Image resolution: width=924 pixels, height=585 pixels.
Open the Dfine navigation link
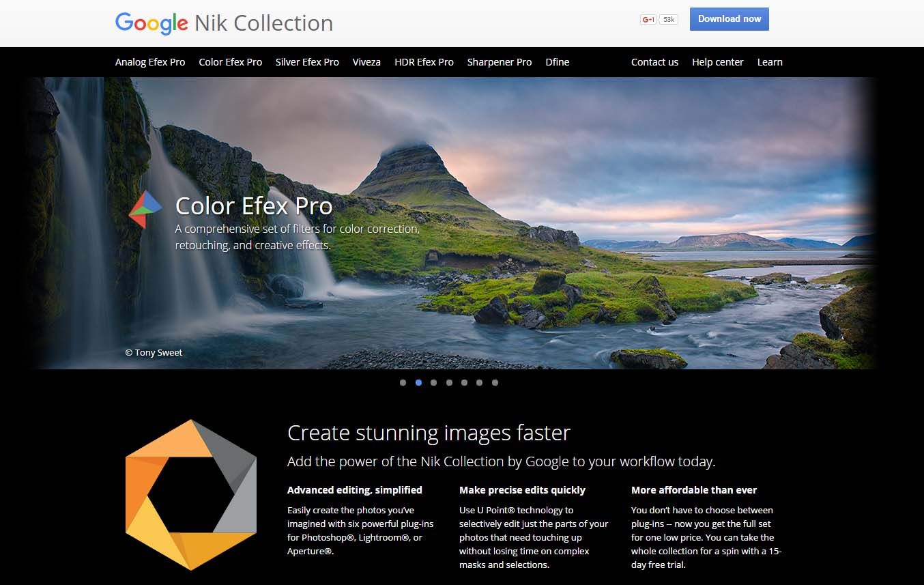point(558,62)
